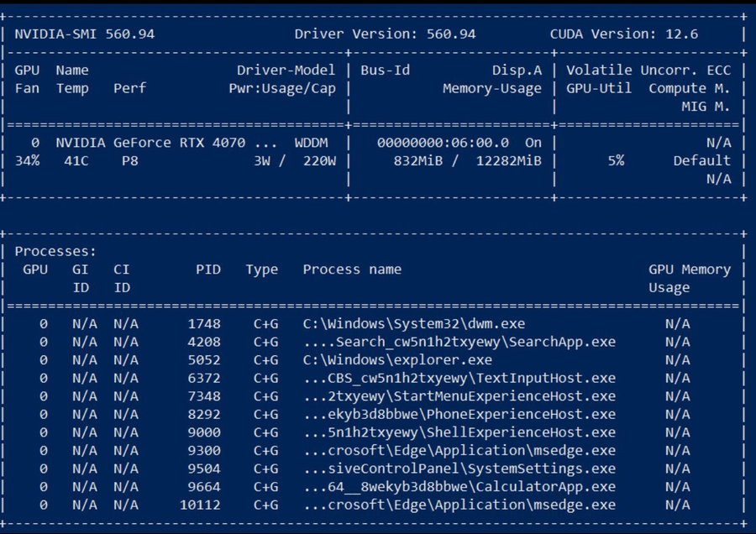
Task: Click the 34% fan speed value
Action: tap(27, 160)
